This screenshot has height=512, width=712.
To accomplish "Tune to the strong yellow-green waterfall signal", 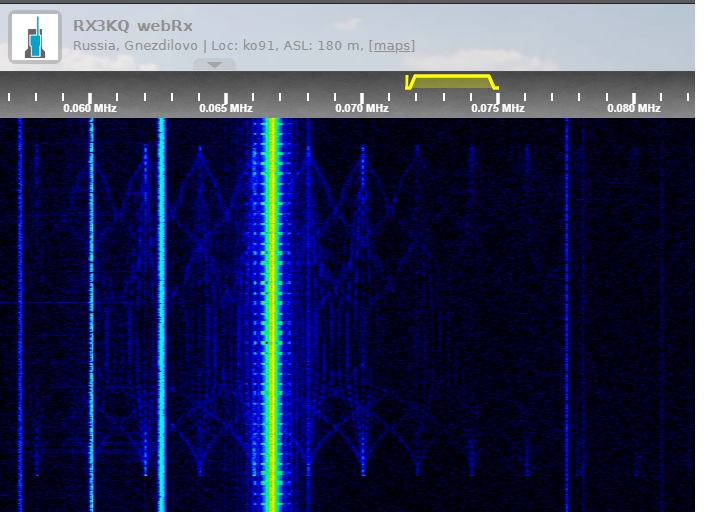I will coord(272,313).
